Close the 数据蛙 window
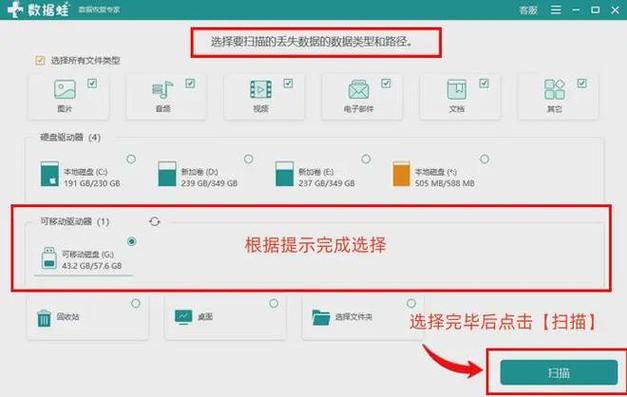Image resolution: width=627 pixels, height=397 pixels. (x=615, y=10)
